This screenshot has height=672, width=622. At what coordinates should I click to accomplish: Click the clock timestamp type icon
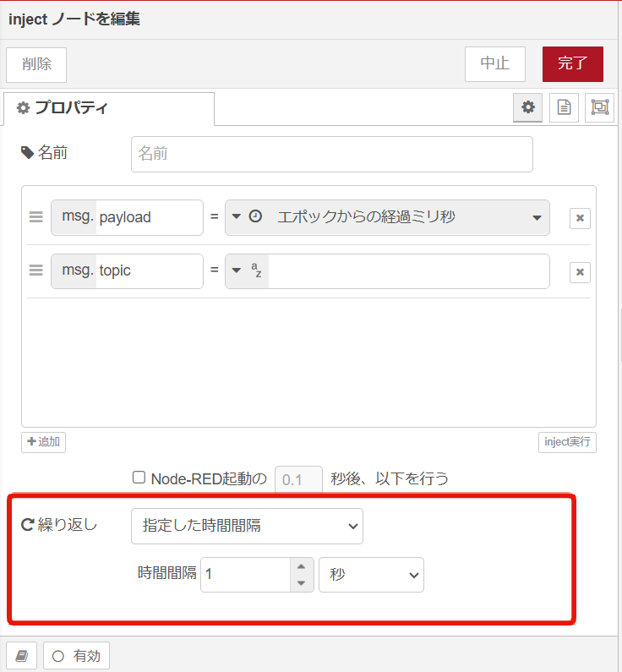click(x=255, y=216)
